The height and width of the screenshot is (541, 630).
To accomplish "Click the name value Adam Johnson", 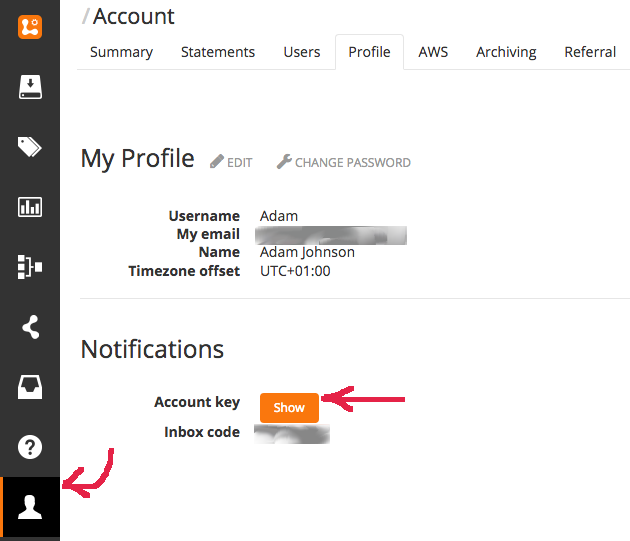I will tap(307, 252).
